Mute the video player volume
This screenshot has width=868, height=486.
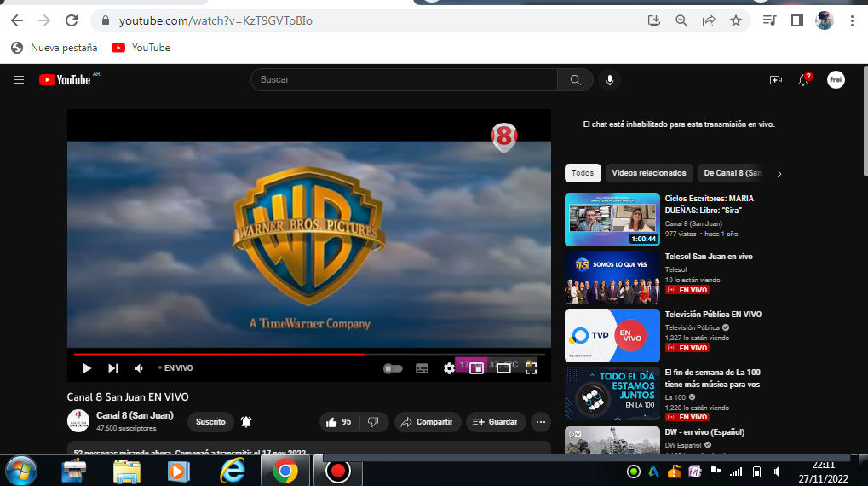click(x=138, y=368)
